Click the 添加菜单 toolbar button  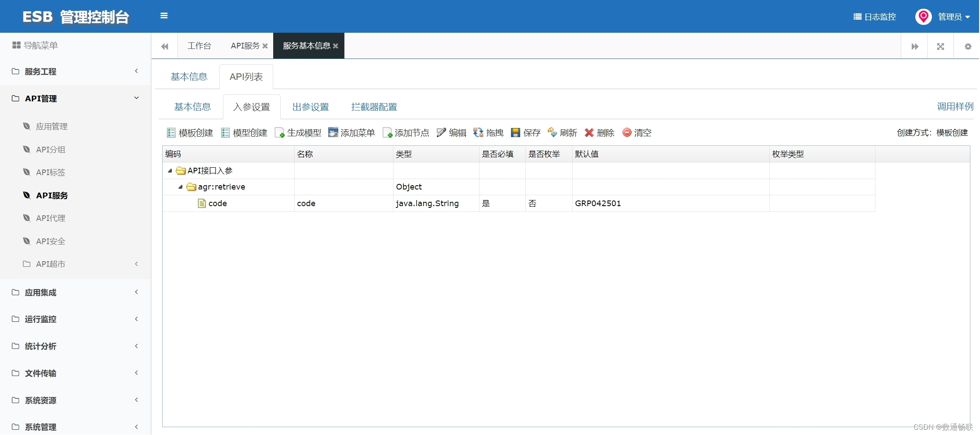352,133
